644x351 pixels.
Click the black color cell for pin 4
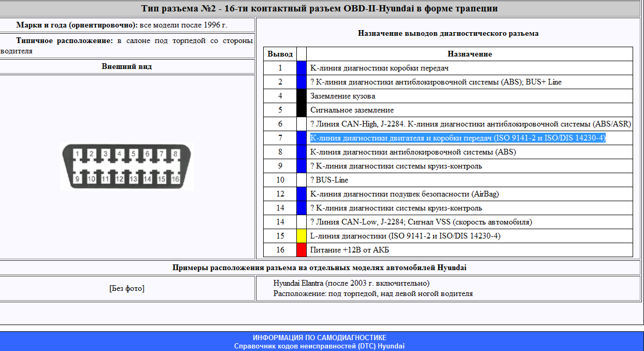[x=302, y=96]
